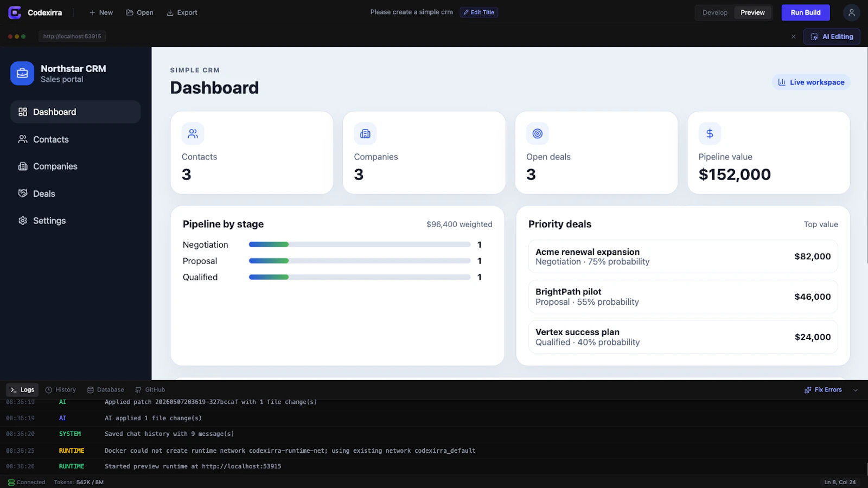The width and height of the screenshot is (868, 488).
Task: Click the Companies card building icon
Action: pyautogui.click(x=365, y=133)
